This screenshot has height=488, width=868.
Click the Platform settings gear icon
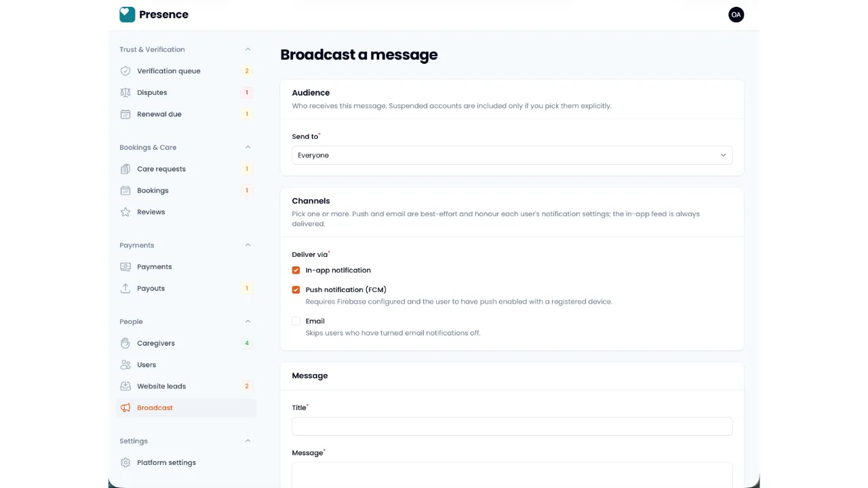click(x=125, y=463)
